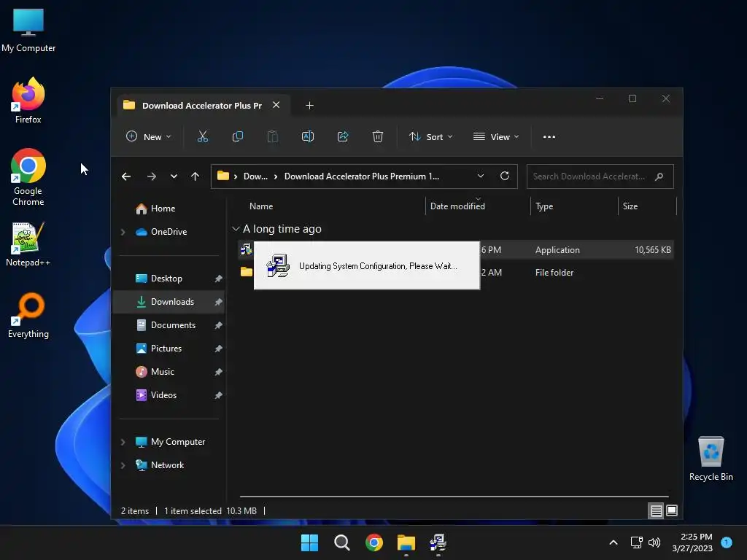Open Pictures in the navigation pane
Image resolution: width=747 pixels, height=560 pixels.
[x=166, y=349]
